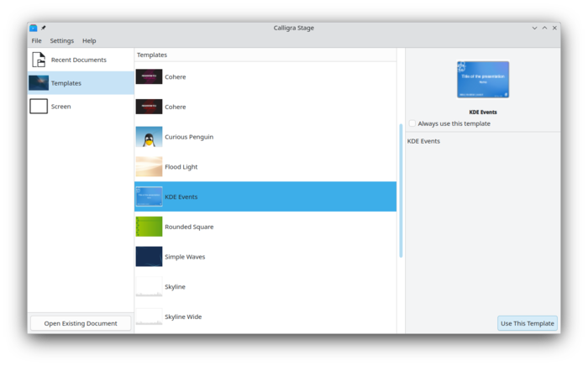
Task: Click the KDE Events description text
Action: click(x=423, y=141)
